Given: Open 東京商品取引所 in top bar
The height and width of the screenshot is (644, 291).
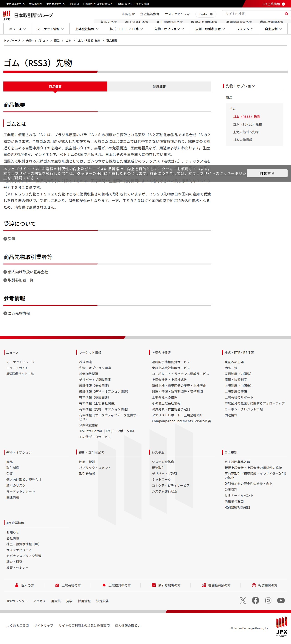Looking at the screenshot, I should (x=56, y=4).
